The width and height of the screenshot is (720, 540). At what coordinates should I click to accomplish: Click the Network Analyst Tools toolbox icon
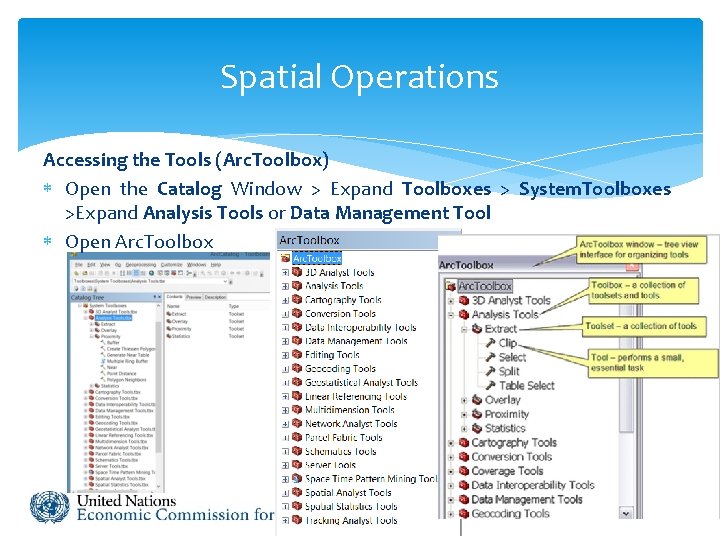(297, 423)
